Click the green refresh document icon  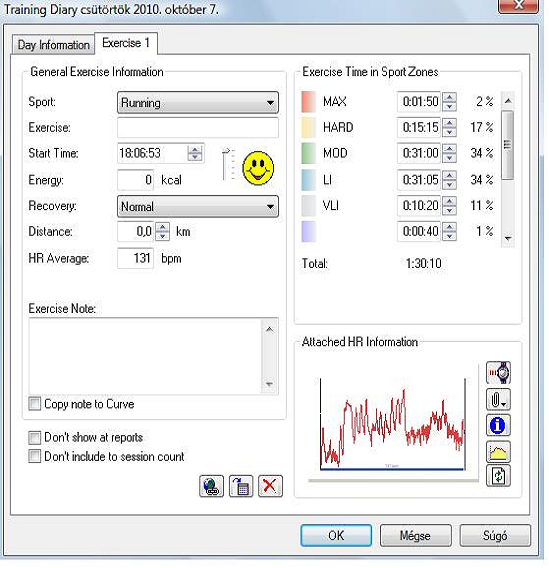click(x=498, y=476)
